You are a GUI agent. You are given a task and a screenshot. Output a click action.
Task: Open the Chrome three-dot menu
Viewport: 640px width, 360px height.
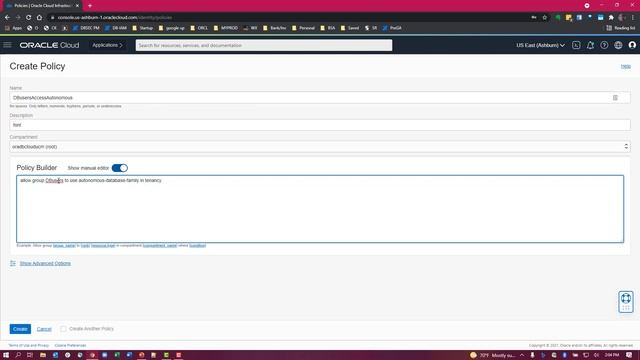pos(633,18)
